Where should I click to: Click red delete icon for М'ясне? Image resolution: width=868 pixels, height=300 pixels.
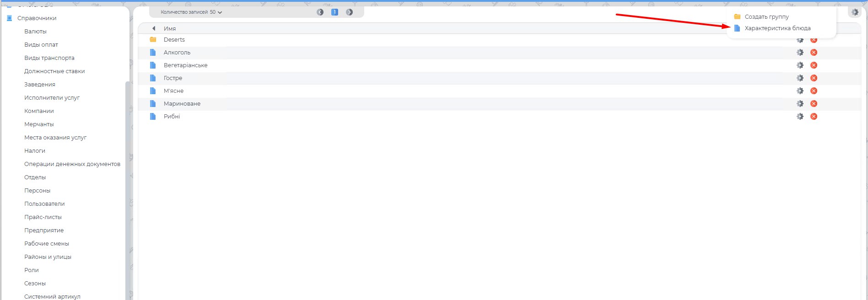814,91
